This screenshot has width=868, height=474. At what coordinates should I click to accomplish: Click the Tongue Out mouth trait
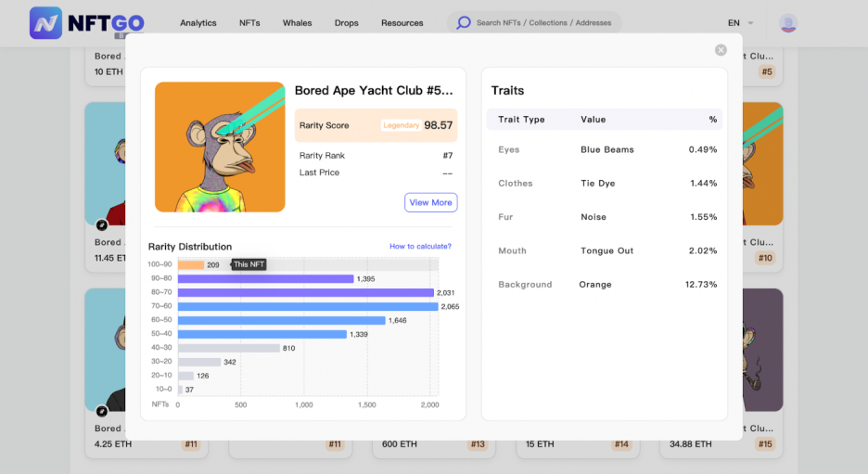click(606, 250)
